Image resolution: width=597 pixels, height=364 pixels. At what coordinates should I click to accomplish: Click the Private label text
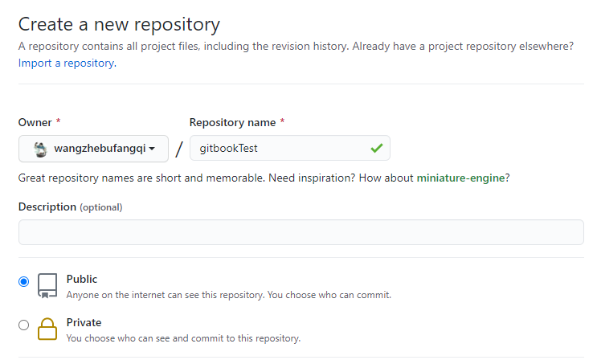point(84,322)
